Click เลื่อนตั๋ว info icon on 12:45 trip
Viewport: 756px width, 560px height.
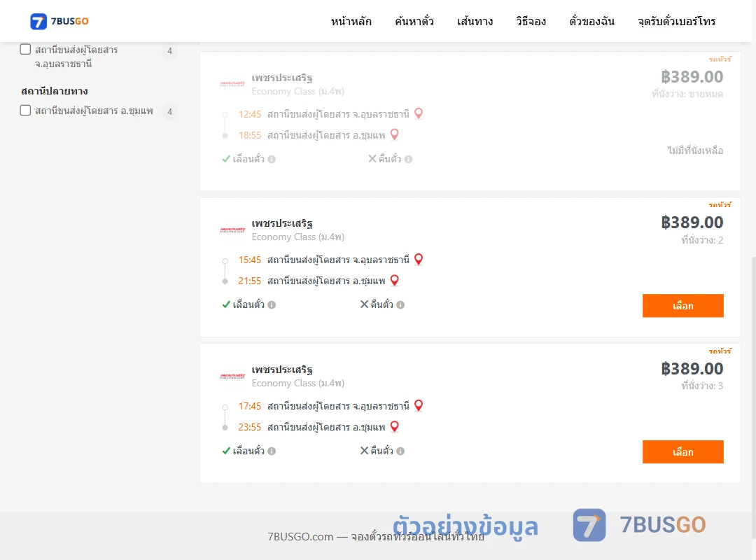click(272, 159)
